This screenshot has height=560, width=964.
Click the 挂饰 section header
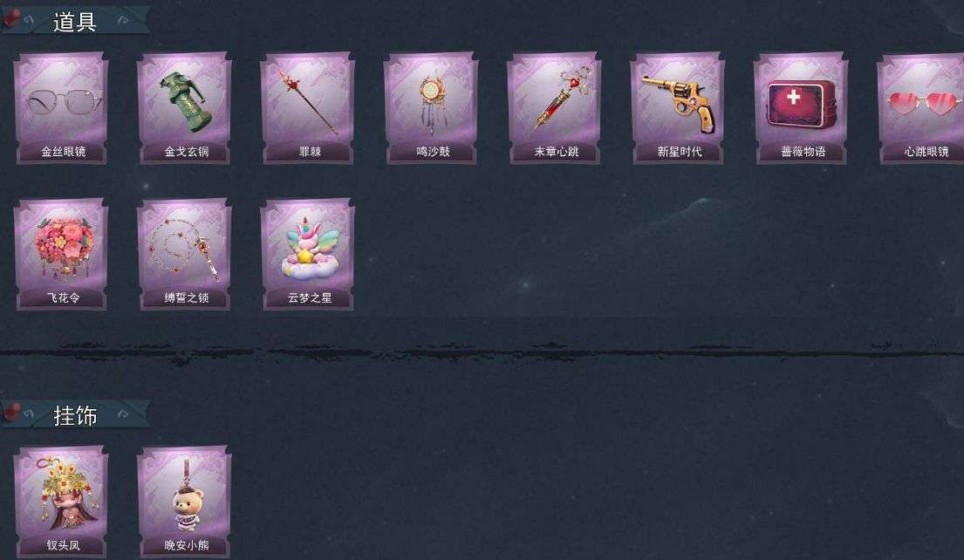(75, 415)
